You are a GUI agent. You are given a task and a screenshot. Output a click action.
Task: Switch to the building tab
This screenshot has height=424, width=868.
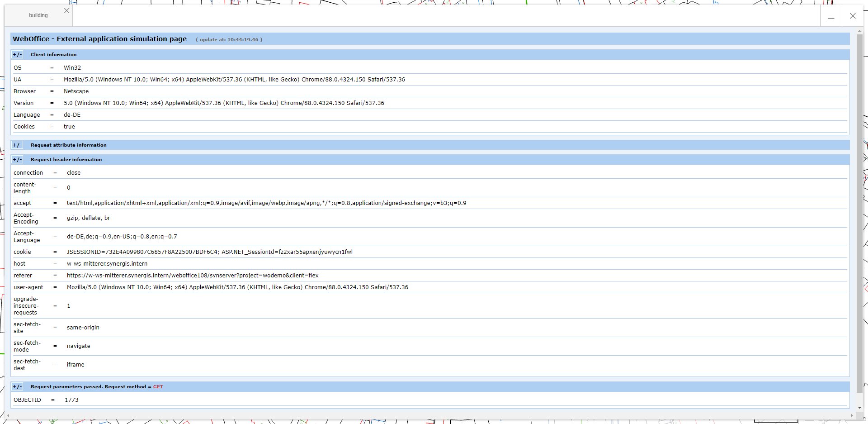(38, 15)
